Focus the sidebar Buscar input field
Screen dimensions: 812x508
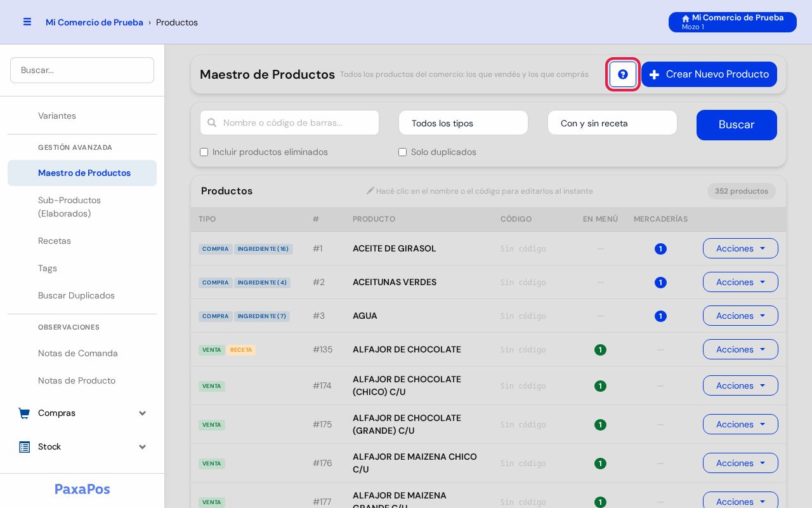pos(82,70)
